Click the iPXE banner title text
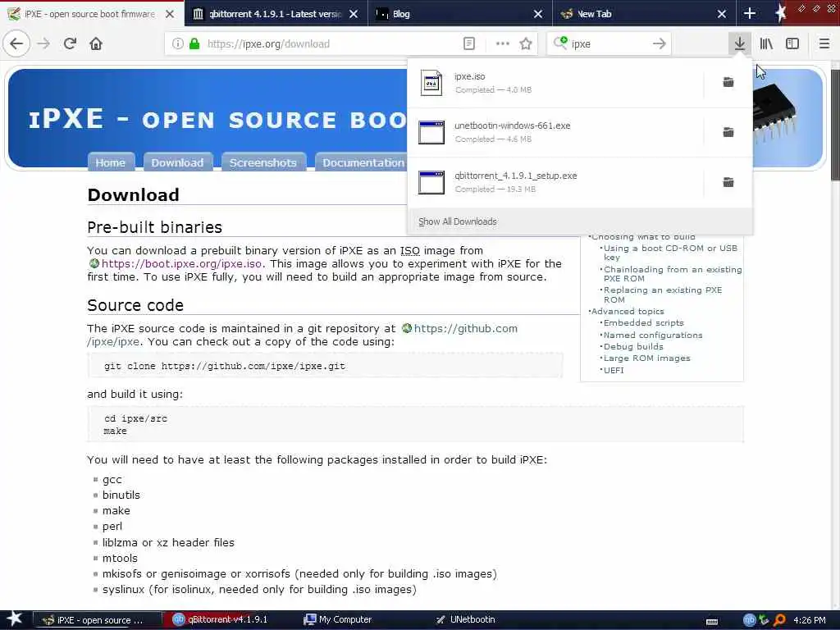This screenshot has height=630, width=840. pyautogui.click(x=217, y=119)
